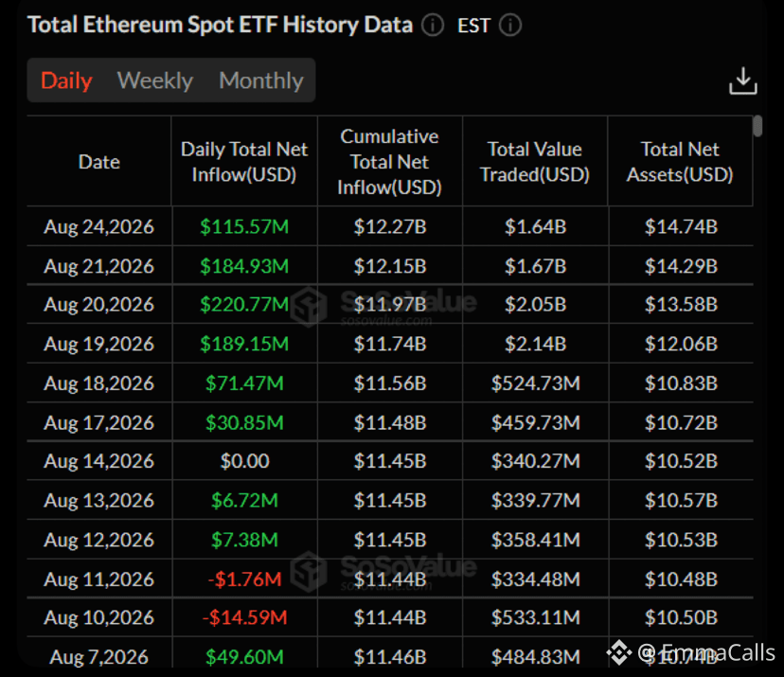
Task: Click the $12.15B cumulative inflow cell
Action: pos(390,266)
